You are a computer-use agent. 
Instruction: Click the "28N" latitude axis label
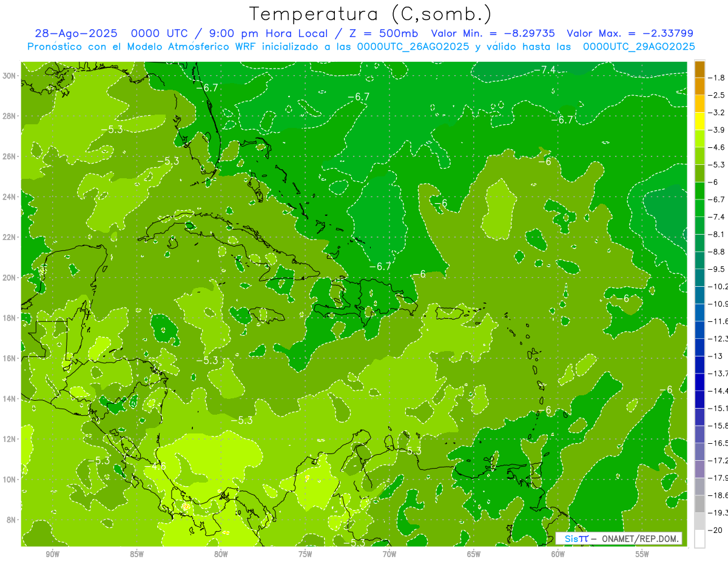[9, 116]
